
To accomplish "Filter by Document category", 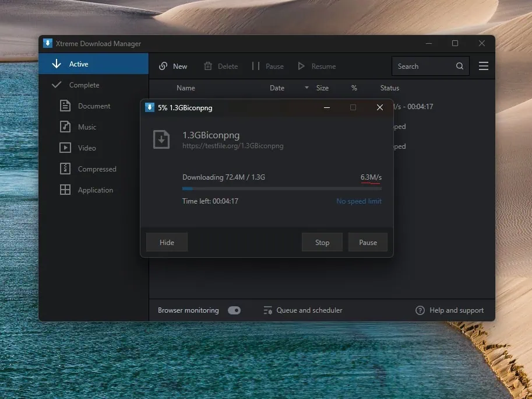I will pyautogui.click(x=94, y=106).
